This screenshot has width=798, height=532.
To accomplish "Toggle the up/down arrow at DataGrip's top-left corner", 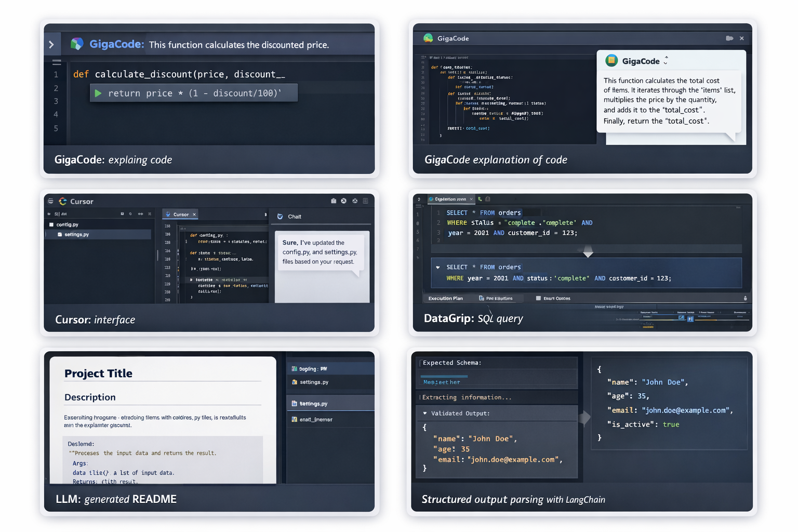I will click(x=419, y=199).
